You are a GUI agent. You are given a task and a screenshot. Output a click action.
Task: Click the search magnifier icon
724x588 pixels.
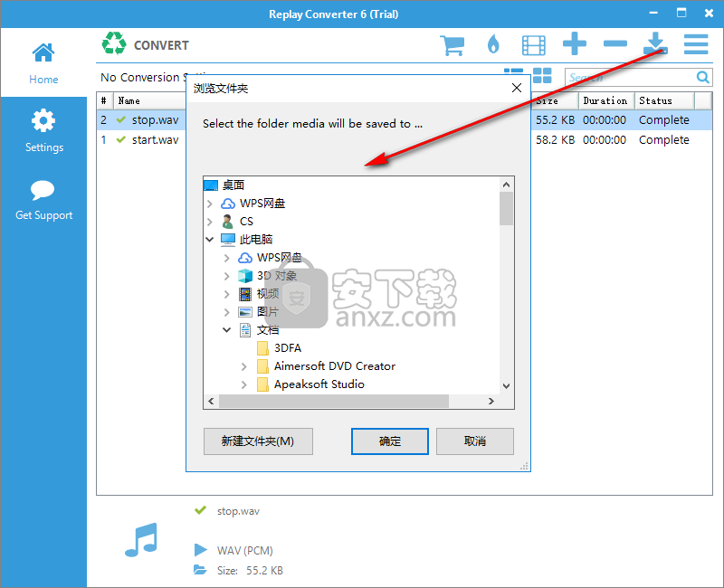[x=703, y=77]
